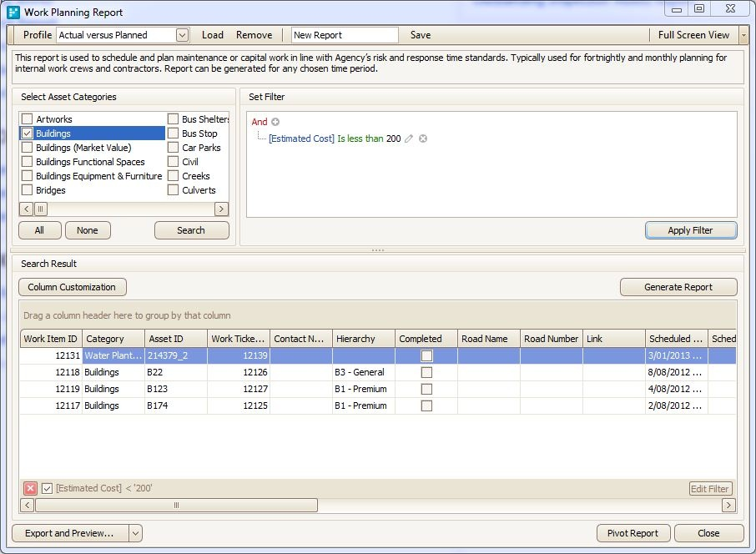Click the pencil edit icon on Estimated Cost filter
The image size is (756, 554).
pyautogui.click(x=409, y=138)
